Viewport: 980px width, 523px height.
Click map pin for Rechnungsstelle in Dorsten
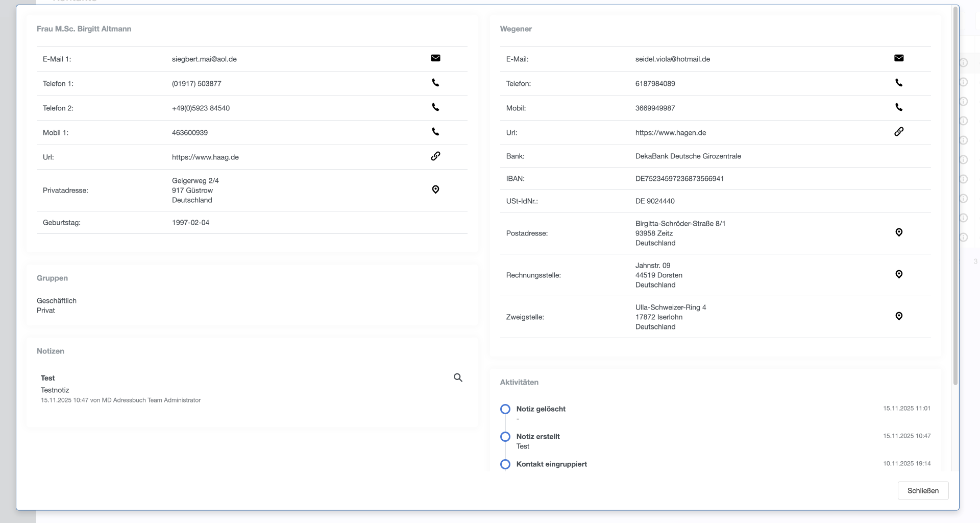tap(899, 274)
